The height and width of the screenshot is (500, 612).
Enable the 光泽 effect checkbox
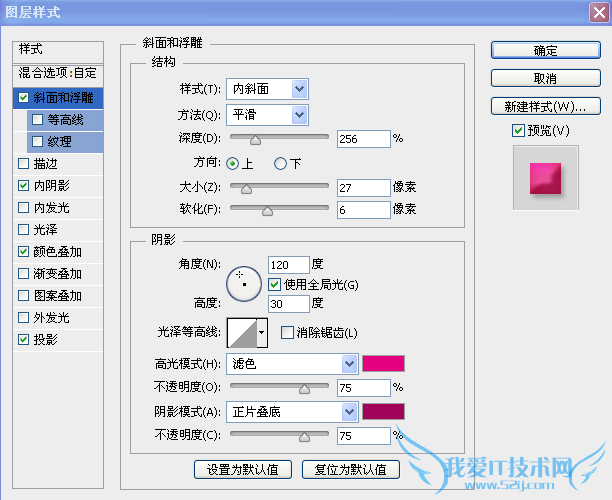(23, 230)
